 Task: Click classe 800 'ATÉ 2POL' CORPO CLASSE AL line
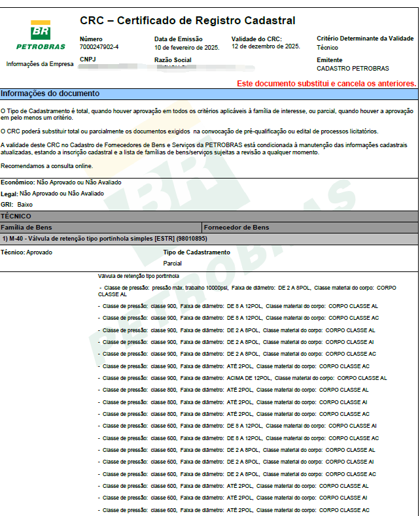click(234, 390)
